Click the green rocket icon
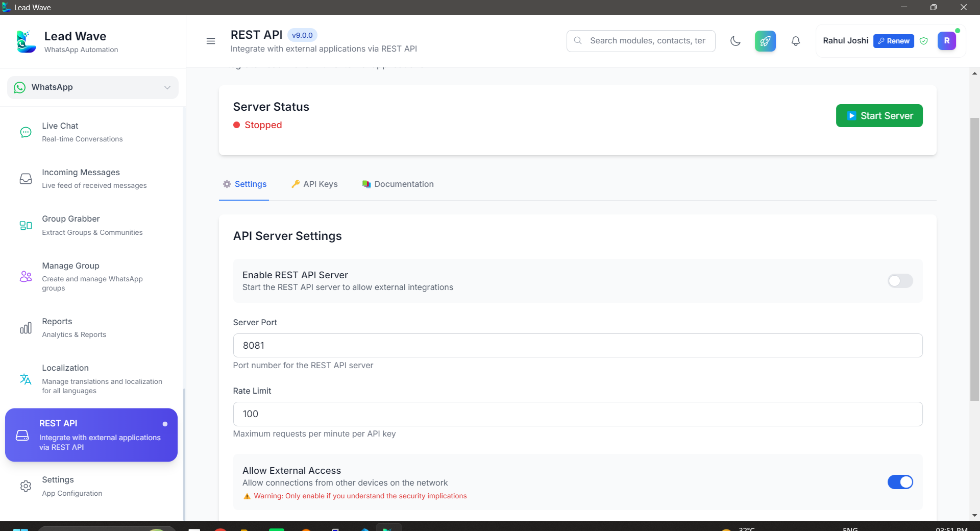 coord(765,41)
